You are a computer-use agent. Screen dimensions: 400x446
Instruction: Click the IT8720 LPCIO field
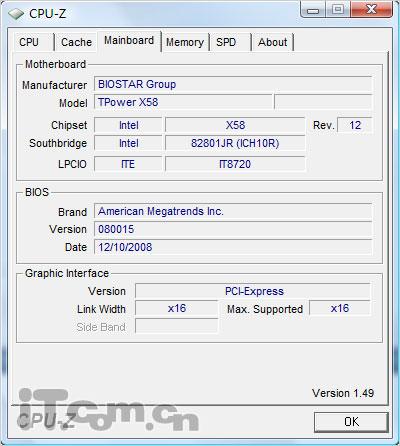click(235, 164)
